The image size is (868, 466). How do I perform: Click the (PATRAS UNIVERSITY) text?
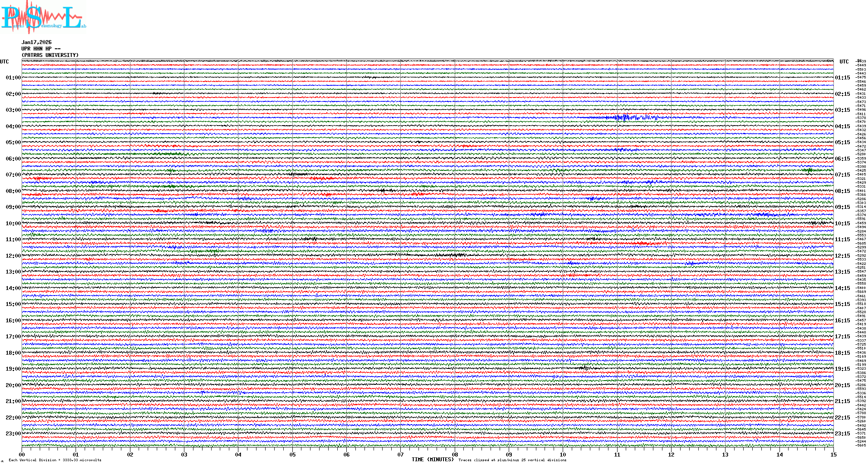(50, 55)
